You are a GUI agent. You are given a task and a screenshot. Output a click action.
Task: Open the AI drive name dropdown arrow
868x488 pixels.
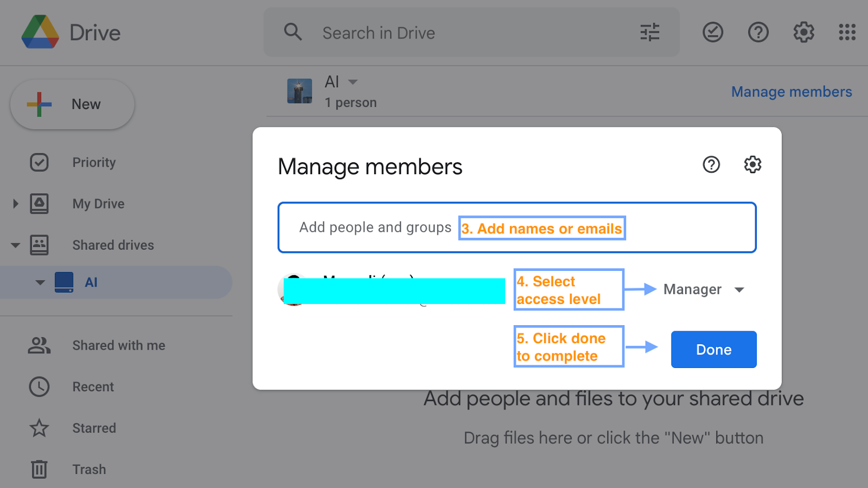pos(353,82)
